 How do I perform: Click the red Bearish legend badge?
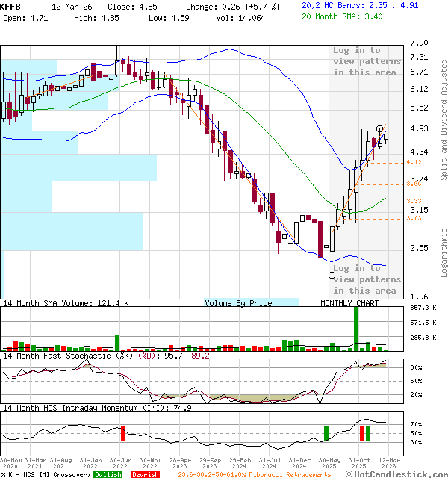click(145, 474)
